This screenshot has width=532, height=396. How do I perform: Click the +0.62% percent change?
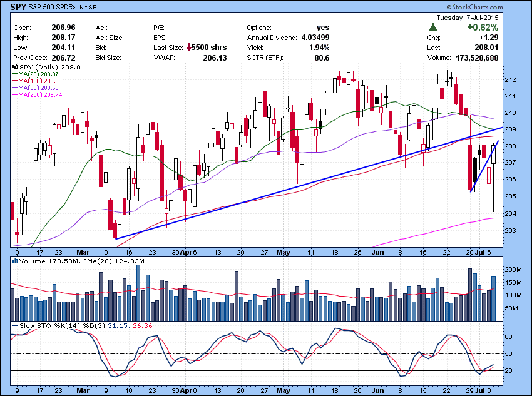(x=483, y=27)
